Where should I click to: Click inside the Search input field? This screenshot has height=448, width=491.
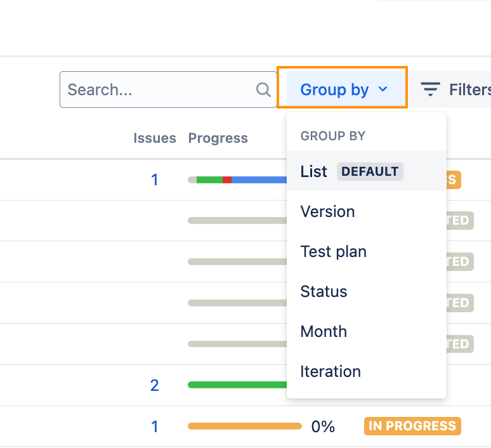[159, 89]
